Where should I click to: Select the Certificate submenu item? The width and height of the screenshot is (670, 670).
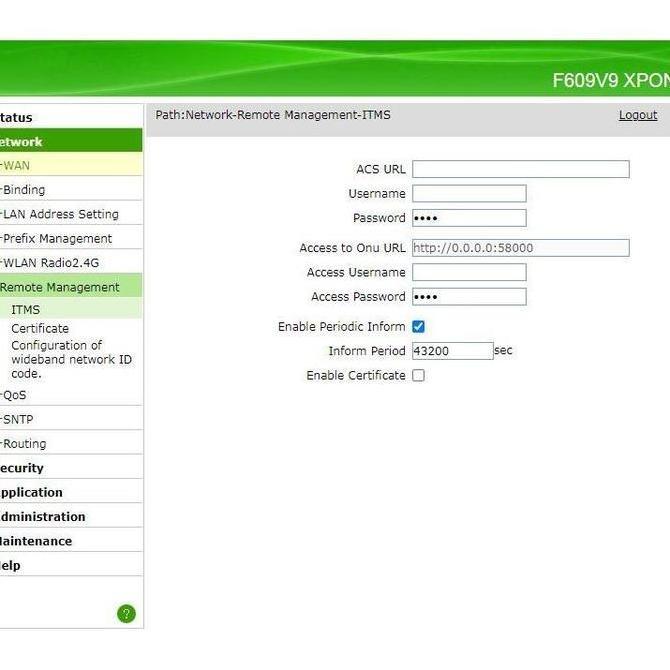[x=40, y=328]
